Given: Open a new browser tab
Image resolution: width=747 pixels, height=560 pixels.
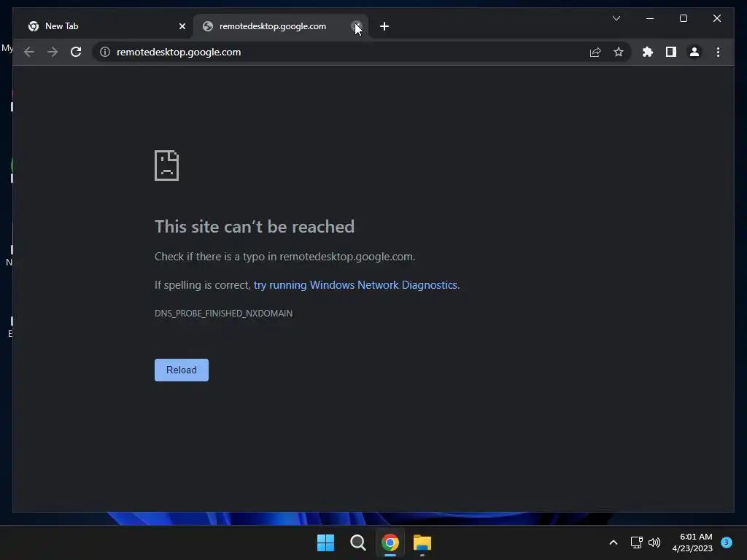Looking at the screenshot, I should pyautogui.click(x=384, y=26).
